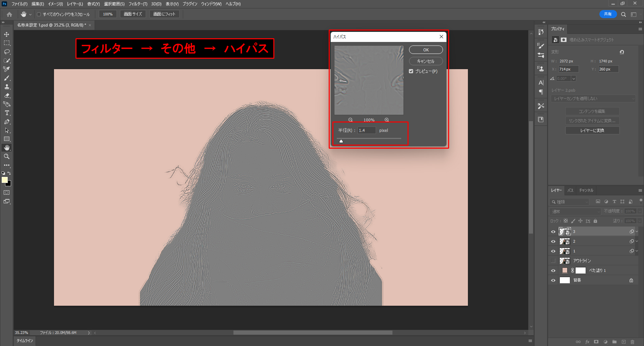Switch to the チャンネル tab

(586, 190)
